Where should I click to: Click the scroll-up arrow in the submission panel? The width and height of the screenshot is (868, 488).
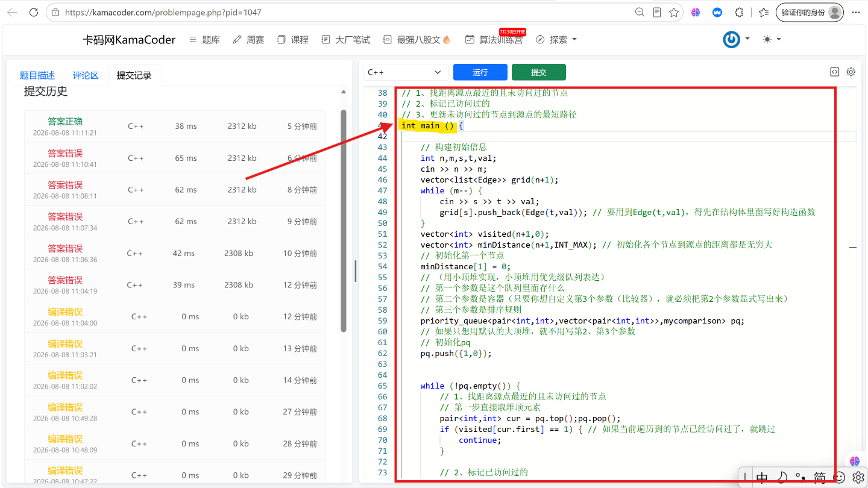pyautogui.click(x=344, y=92)
